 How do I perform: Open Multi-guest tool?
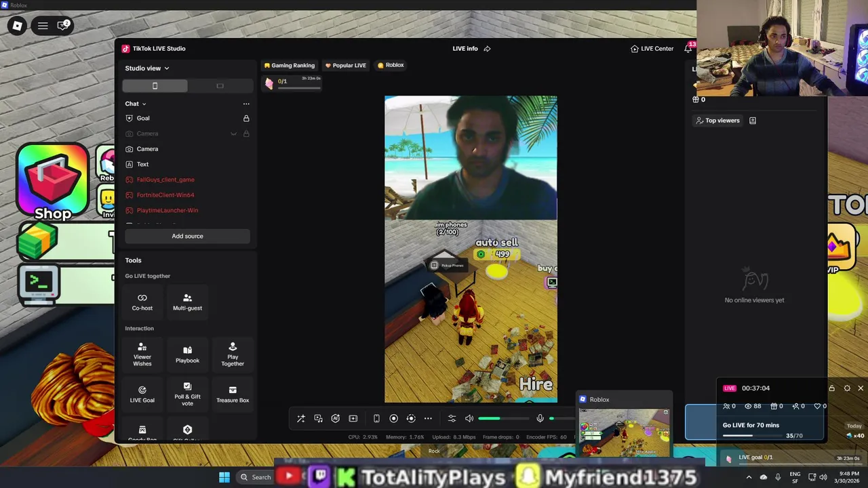pos(187,302)
